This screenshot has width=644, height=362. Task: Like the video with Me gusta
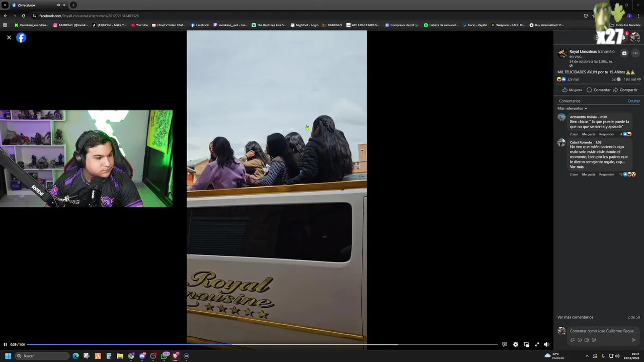[572, 90]
